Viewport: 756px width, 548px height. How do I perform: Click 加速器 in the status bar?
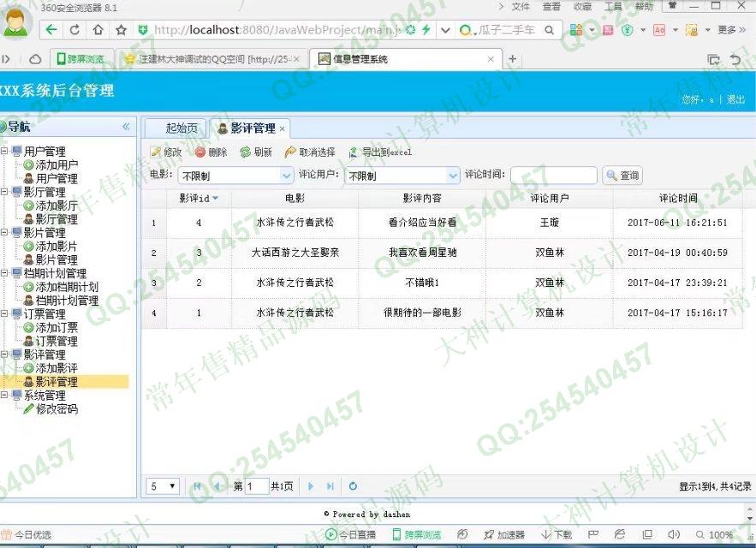click(x=504, y=534)
